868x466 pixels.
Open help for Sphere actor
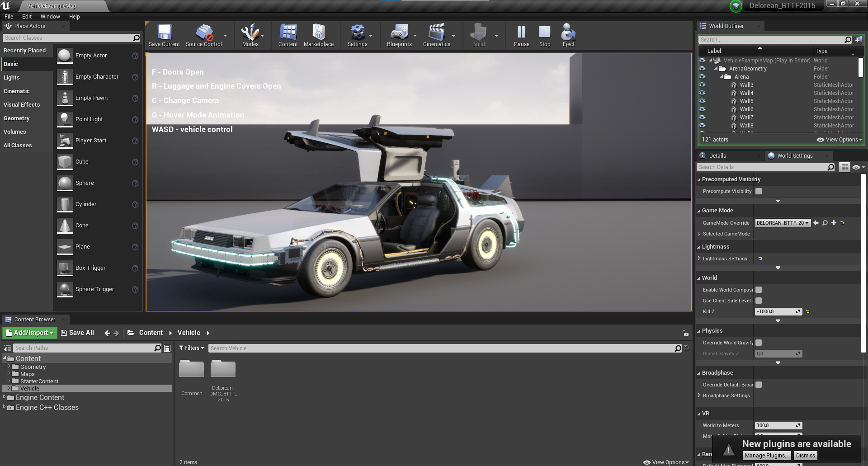click(135, 183)
